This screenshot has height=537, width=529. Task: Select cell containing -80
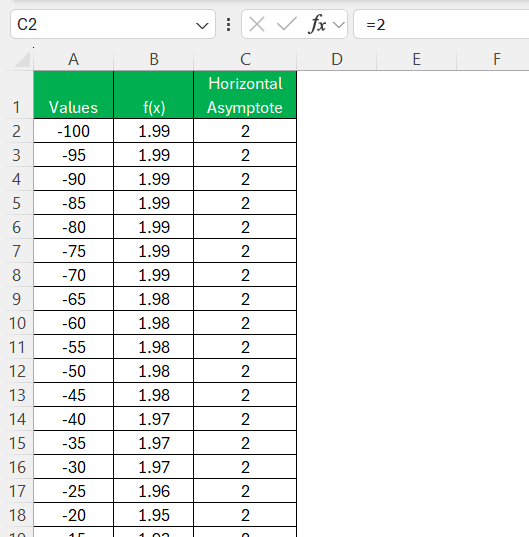74,227
